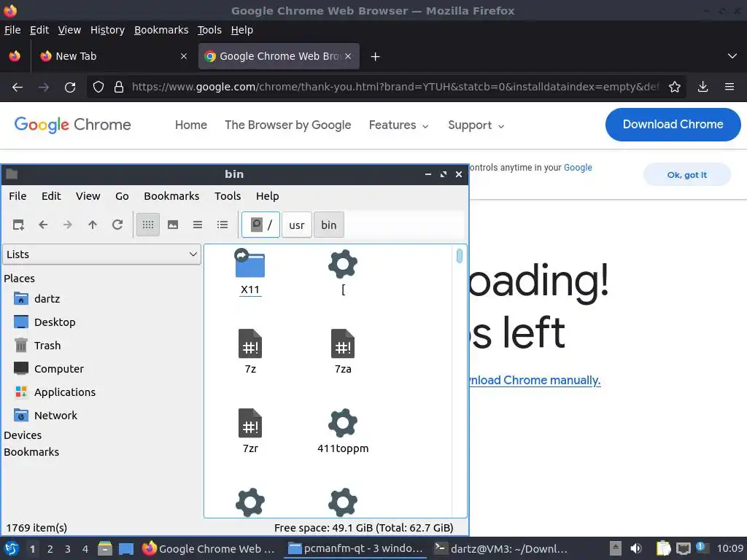747x560 pixels.
Task: Reload the bin folder view
Action: 117,225
